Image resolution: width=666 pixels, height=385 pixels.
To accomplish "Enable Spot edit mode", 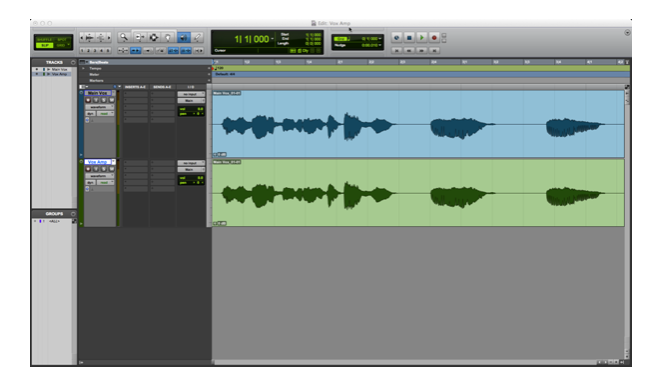I will click(62, 40).
